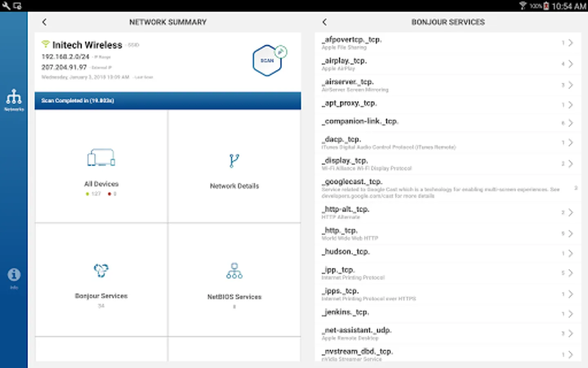
Task: Tap the hexagonal Scan button
Action: [x=267, y=61]
